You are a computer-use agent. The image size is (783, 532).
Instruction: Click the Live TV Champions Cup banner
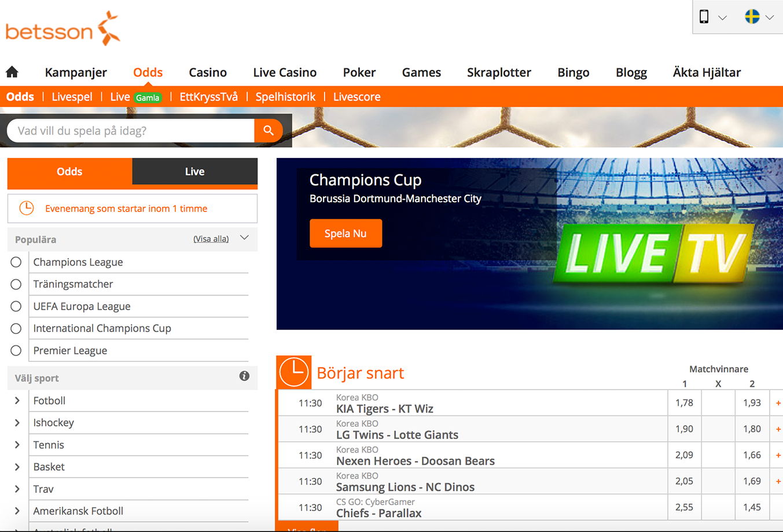coord(530,244)
